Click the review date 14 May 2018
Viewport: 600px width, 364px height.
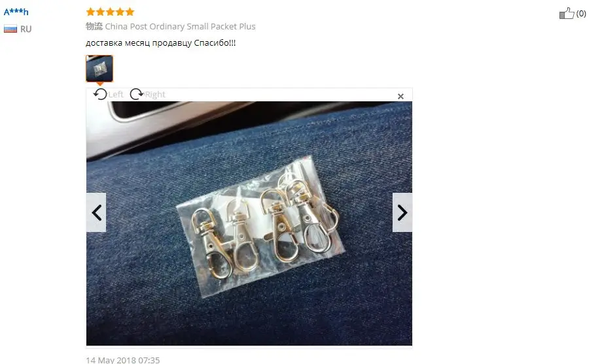point(123,360)
